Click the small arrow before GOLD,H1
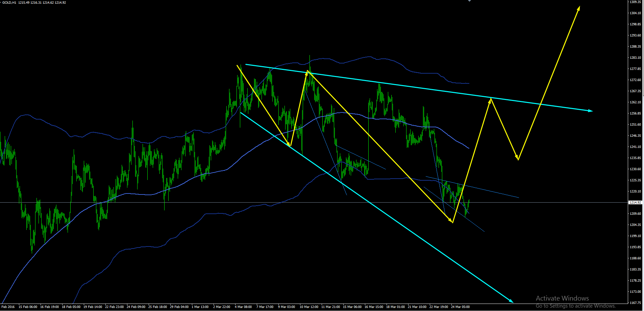This screenshot has height=311, width=644. click(1, 2)
